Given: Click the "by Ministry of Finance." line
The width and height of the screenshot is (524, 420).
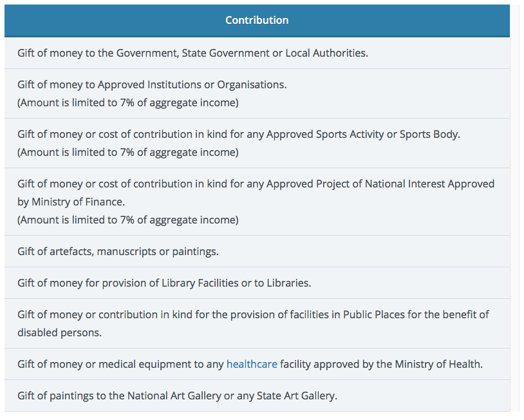Looking at the screenshot, I should click(71, 202).
